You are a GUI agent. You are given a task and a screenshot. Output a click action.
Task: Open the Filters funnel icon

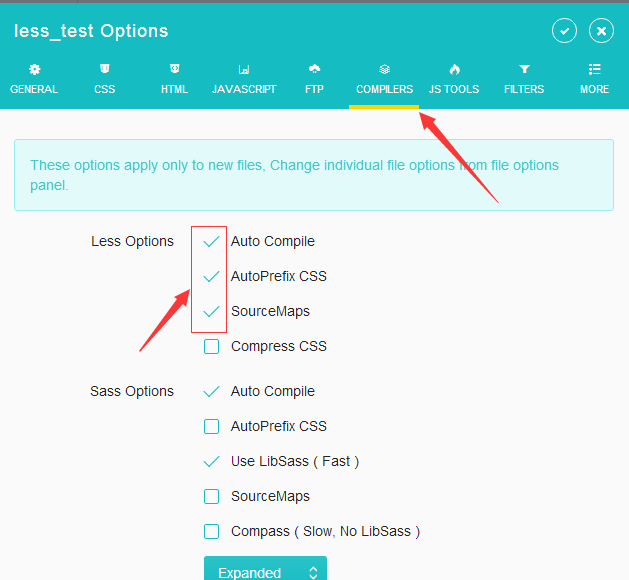(524, 69)
